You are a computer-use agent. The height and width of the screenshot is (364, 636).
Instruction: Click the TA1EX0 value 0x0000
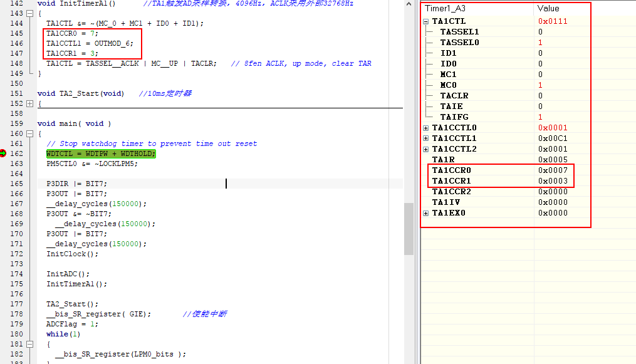[x=553, y=213]
